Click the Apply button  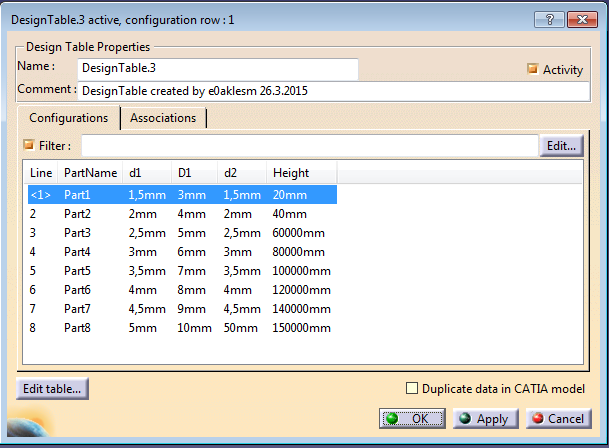485,418
